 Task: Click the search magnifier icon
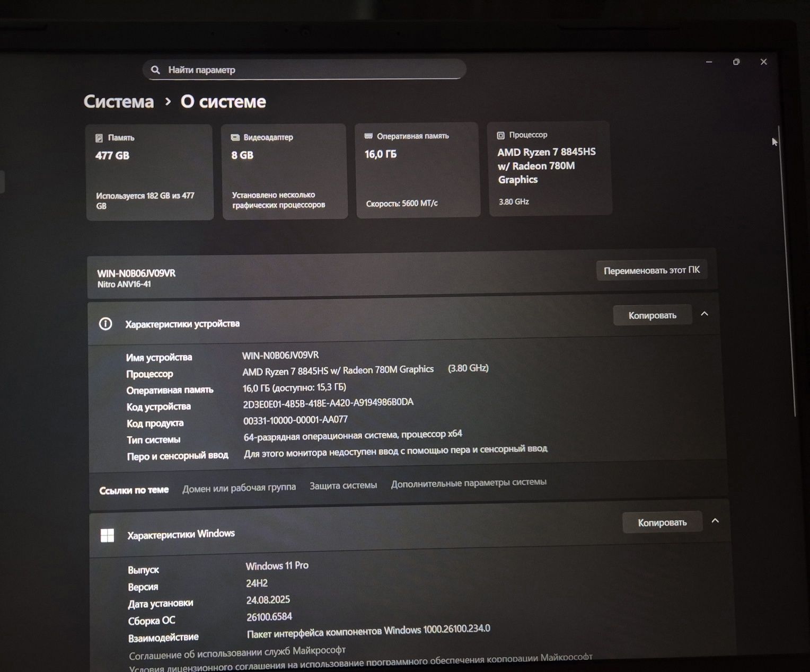tap(155, 70)
